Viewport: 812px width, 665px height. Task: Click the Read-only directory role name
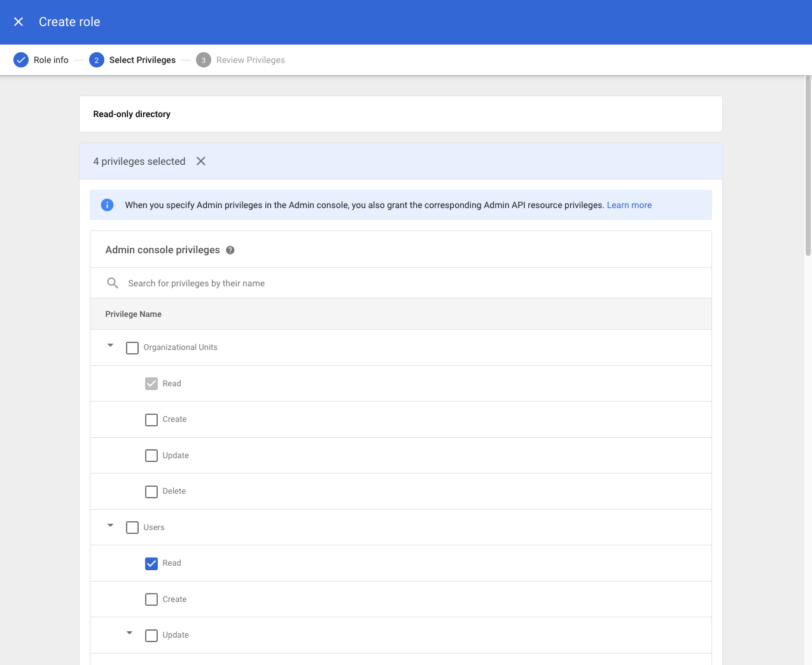pos(132,114)
